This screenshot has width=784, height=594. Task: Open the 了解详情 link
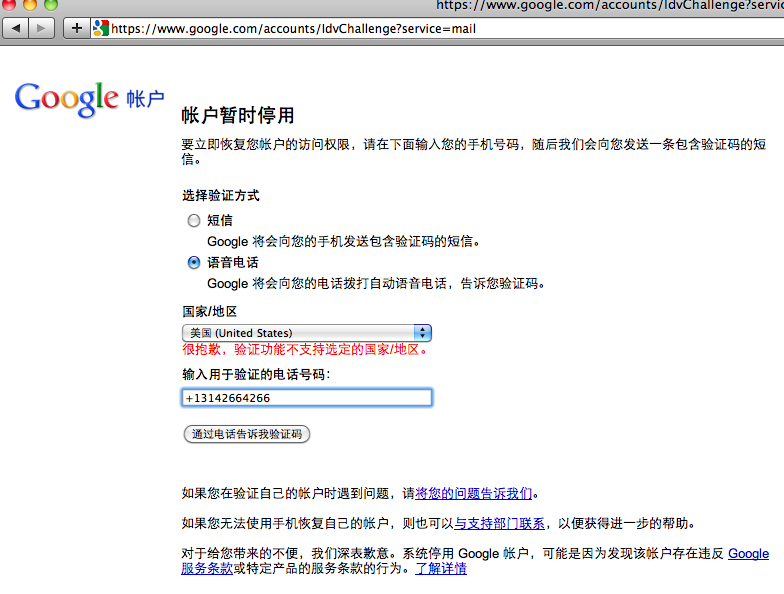pos(441,568)
